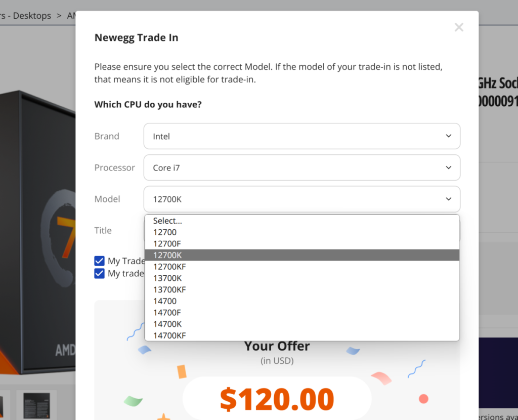Open the Brand dropdown showing Intel
Image resolution: width=518 pixels, height=420 pixels.
point(301,136)
